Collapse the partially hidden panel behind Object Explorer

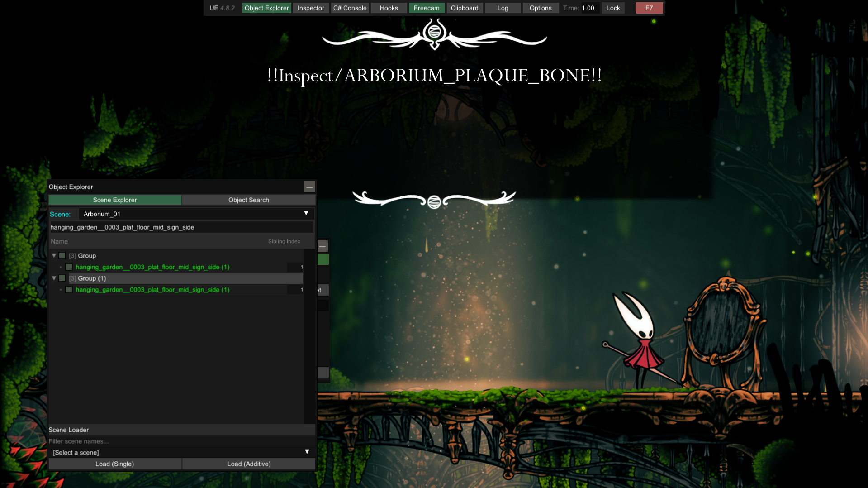[x=323, y=246]
